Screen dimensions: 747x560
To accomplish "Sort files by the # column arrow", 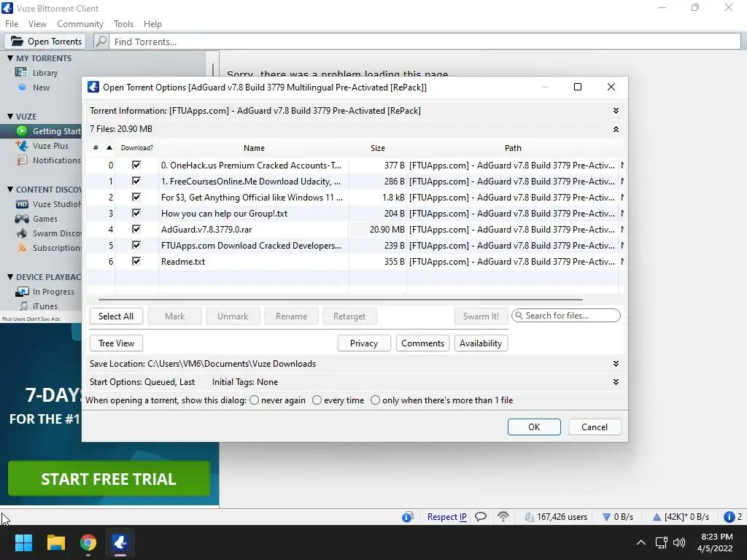I will coord(109,147).
